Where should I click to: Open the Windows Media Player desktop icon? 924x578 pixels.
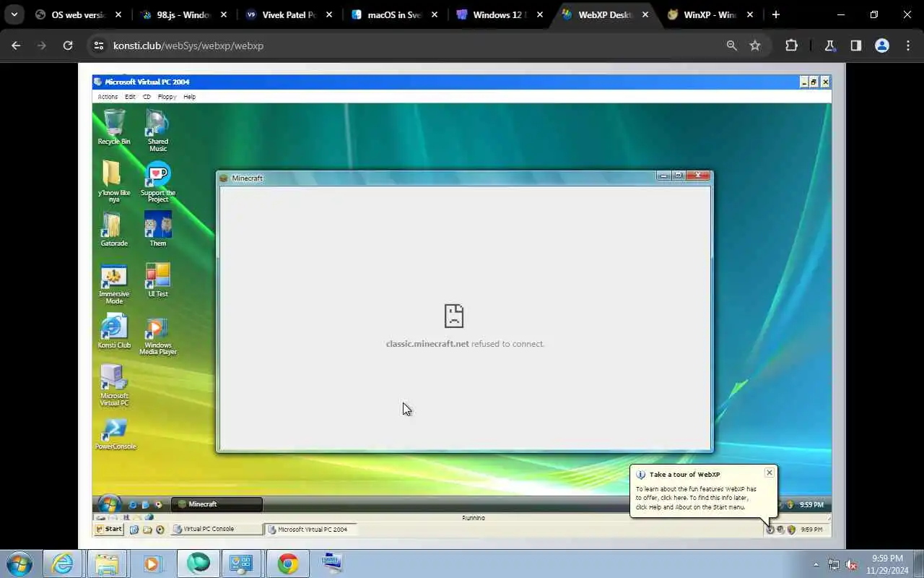157,335
